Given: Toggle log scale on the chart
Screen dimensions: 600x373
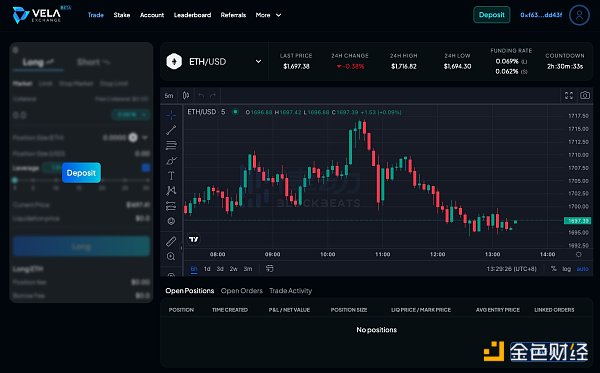Looking at the screenshot, I should [x=566, y=269].
